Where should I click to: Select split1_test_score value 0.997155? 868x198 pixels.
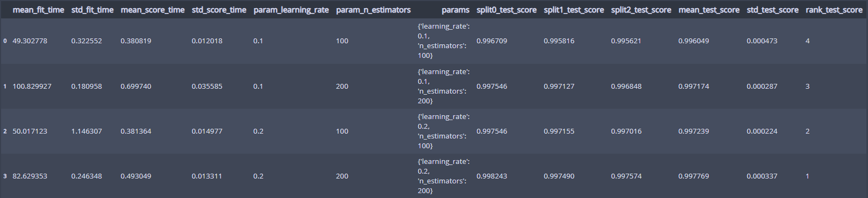point(559,131)
